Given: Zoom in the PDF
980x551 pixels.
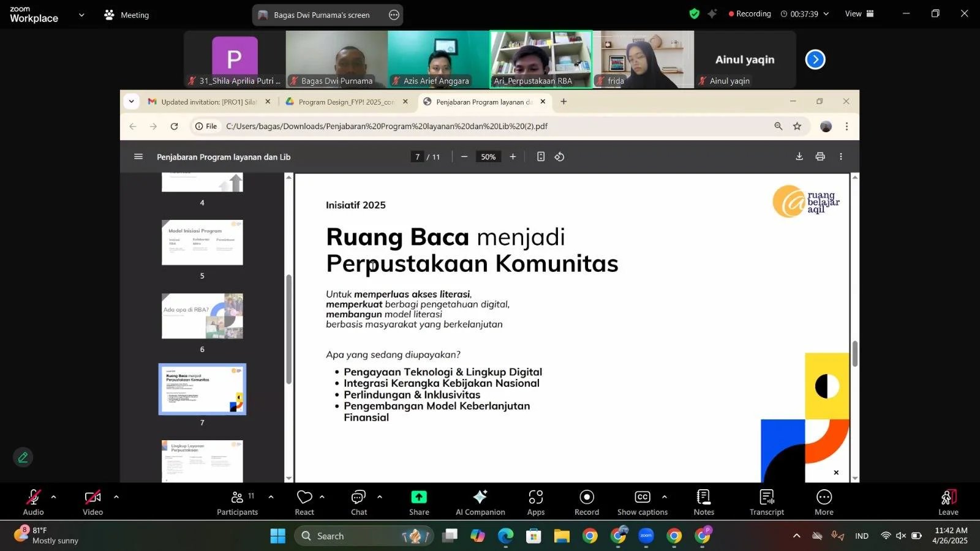Looking at the screenshot, I should coord(513,157).
